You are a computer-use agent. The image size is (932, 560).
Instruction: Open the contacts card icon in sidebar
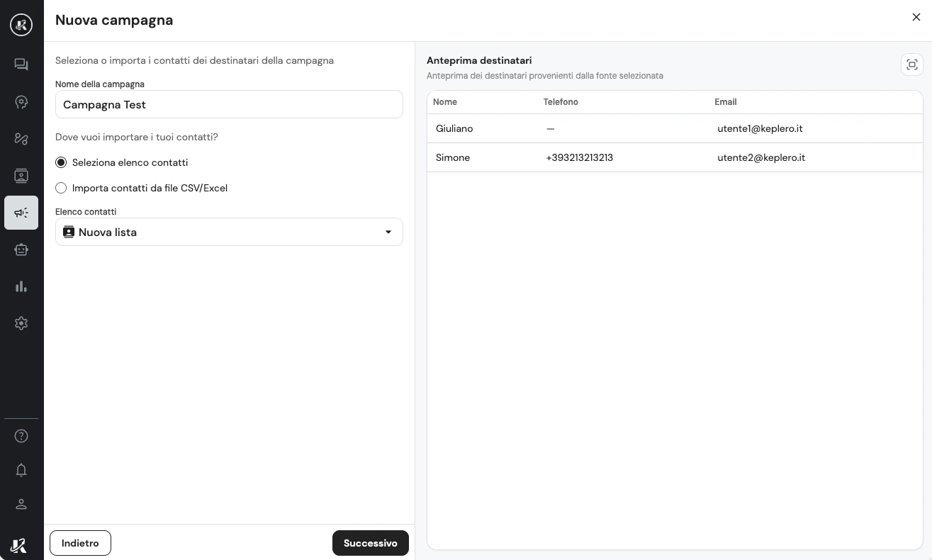(x=21, y=176)
